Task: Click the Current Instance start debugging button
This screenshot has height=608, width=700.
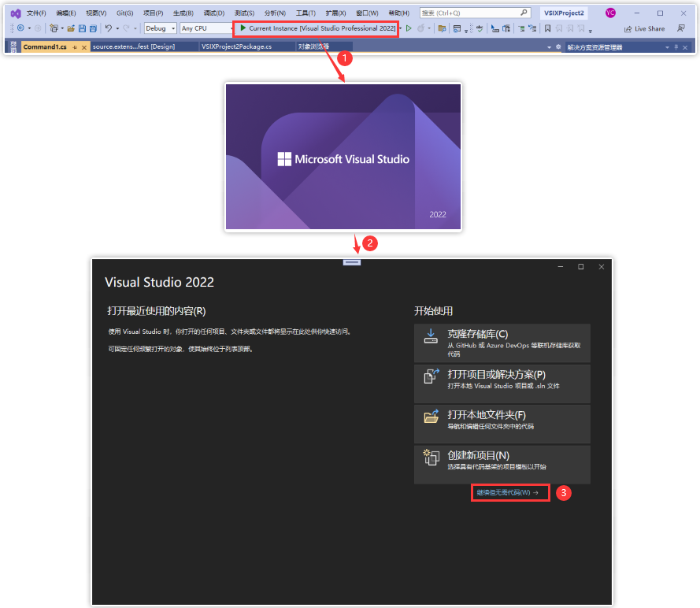Action: (x=317, y=28)
